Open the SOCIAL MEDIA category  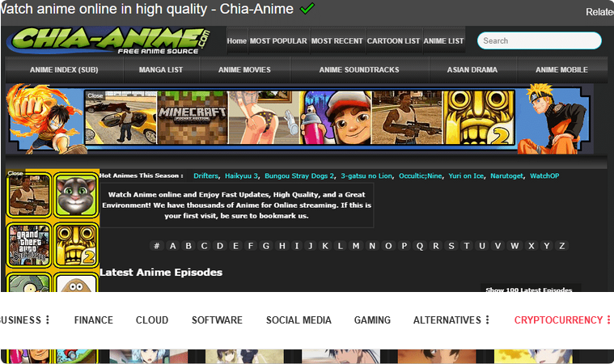299,320
